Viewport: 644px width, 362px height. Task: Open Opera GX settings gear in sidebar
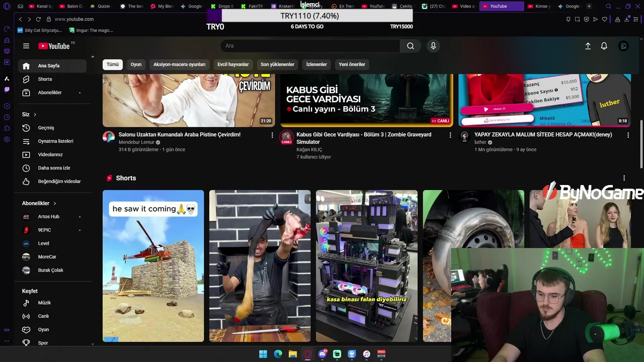[x=7, y=139]
